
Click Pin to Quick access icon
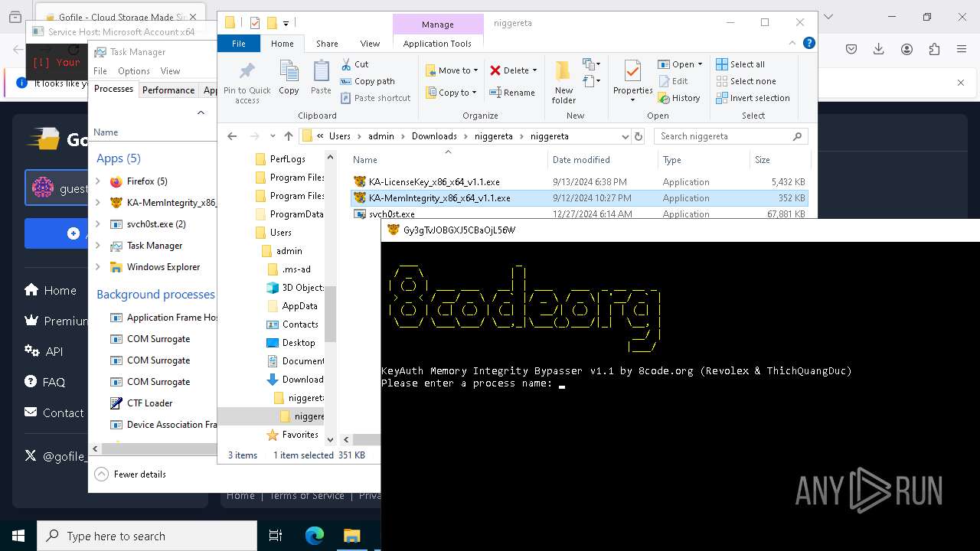coord(247,73)
